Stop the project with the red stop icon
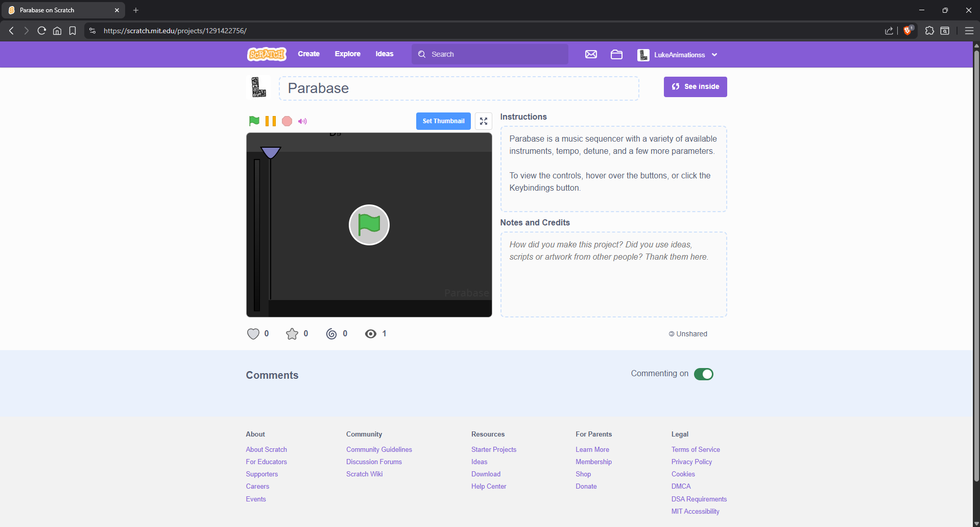 tap(287, 121)
